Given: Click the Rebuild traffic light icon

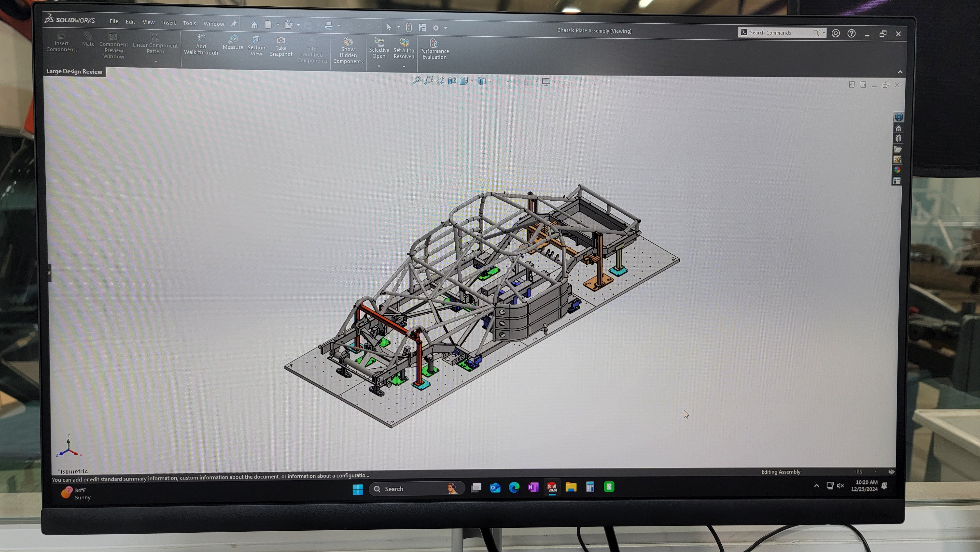Looking at the screenshot, I should (409, 28).
